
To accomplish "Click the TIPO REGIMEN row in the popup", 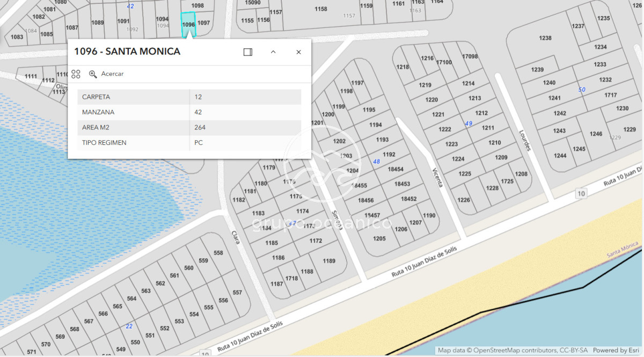I will click(x=189, y=143).
